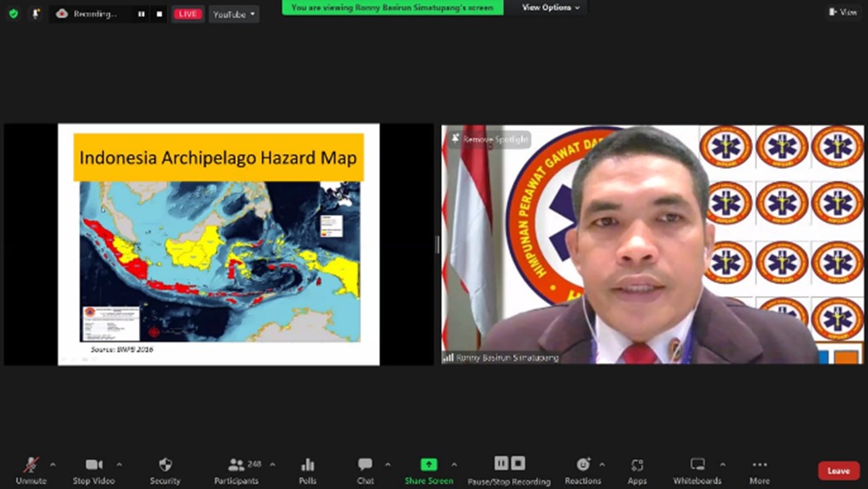868x489 pixels.
Task: Click the Indonesia hazard map on the shared slide
Action: (220, 261)
